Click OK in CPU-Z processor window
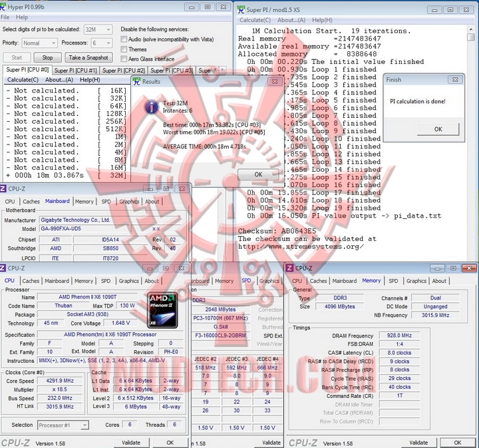 (x=170, y=443)
